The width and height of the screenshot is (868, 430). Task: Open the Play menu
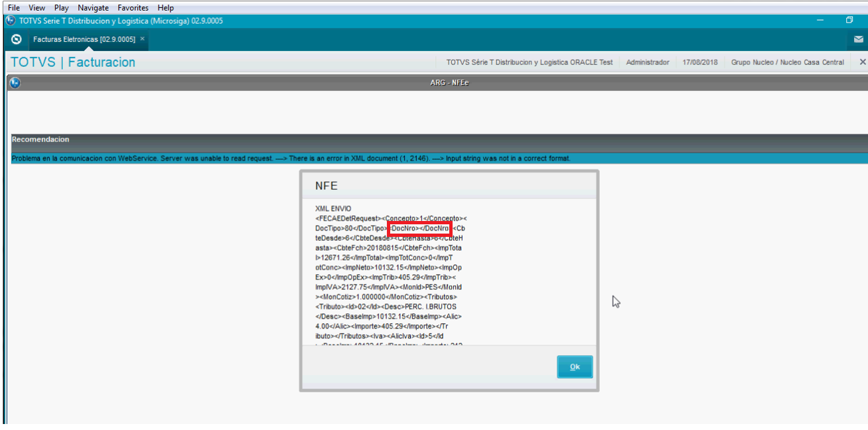click(x=62, y=8)
